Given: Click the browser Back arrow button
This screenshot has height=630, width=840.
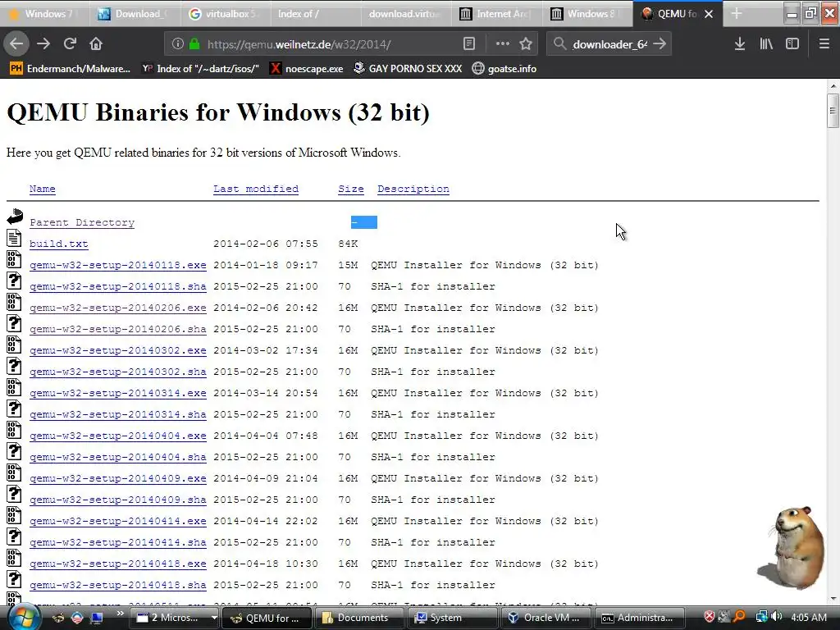Looking at the screenshot, I should [x=16, y=44].
